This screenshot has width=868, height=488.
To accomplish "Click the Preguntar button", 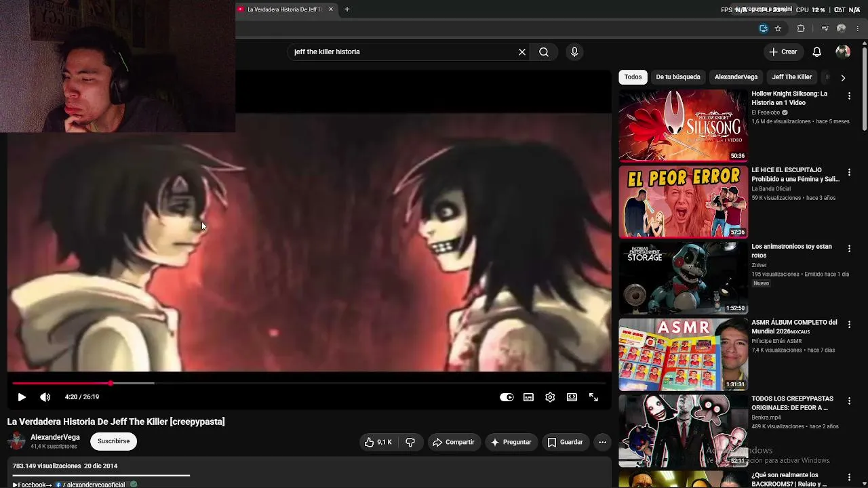I will [511, 442].
